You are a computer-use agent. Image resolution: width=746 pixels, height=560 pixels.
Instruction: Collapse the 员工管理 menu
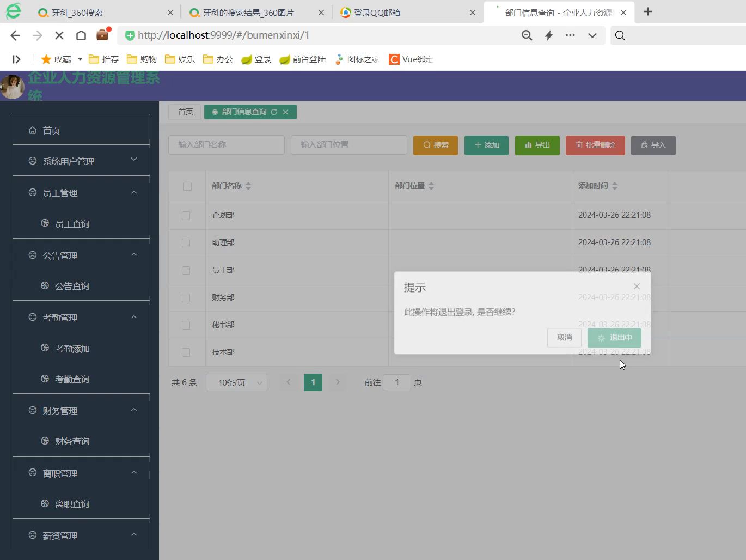[x=81, y=192]
